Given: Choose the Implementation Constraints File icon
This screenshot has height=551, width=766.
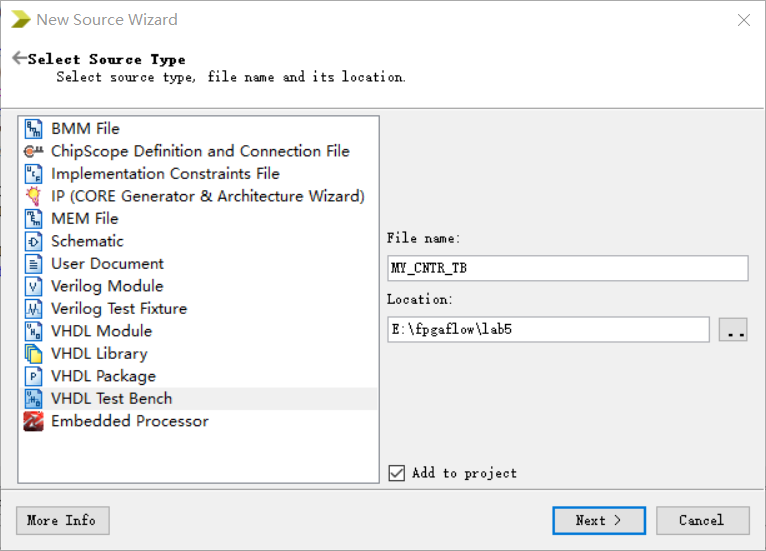Looking at the screenshot, I should coord(33,174).
